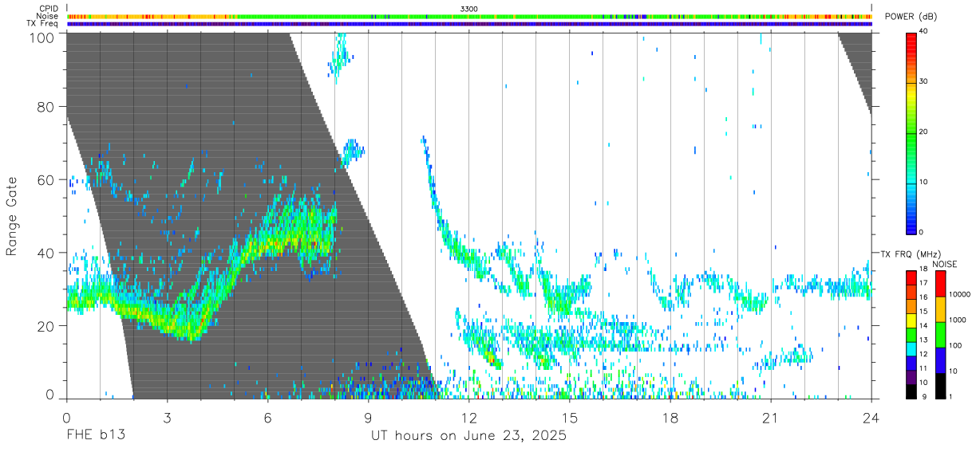
Task: Click the blue bottom of power colorbar
Action: tap(911, 219)
